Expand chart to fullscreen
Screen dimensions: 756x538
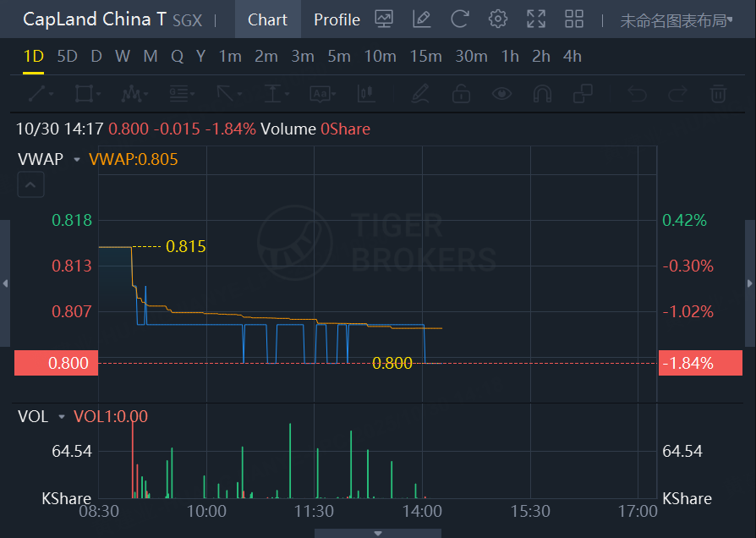536,19
